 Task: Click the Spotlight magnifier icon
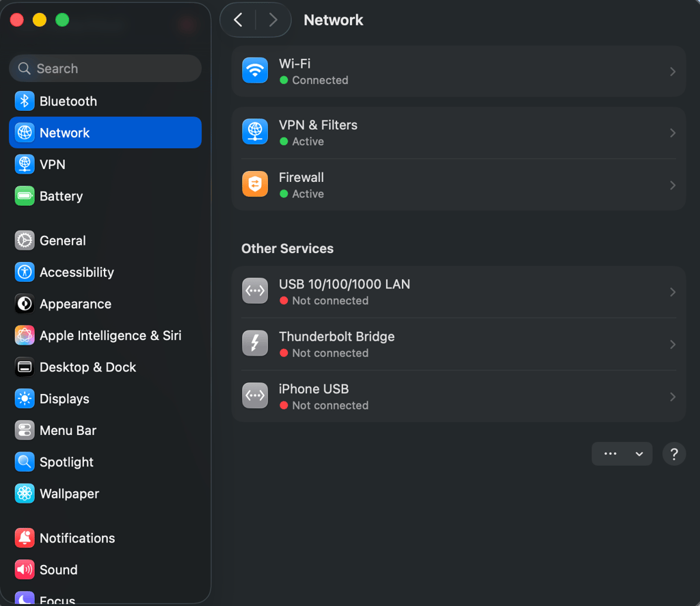pos(25,462)
